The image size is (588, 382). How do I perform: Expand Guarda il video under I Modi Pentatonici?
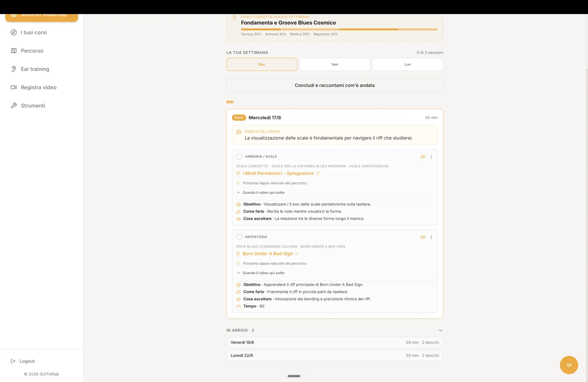pyautogui.click(x=261, y=193)
